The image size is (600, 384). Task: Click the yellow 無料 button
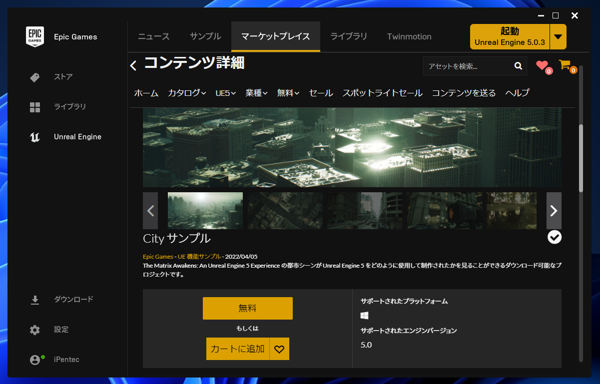pyautogui.click(x=248, y=308)
